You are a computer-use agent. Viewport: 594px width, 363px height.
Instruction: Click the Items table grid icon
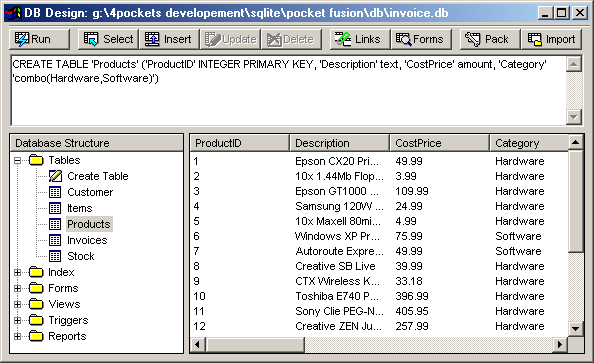(x=55, y=208)
